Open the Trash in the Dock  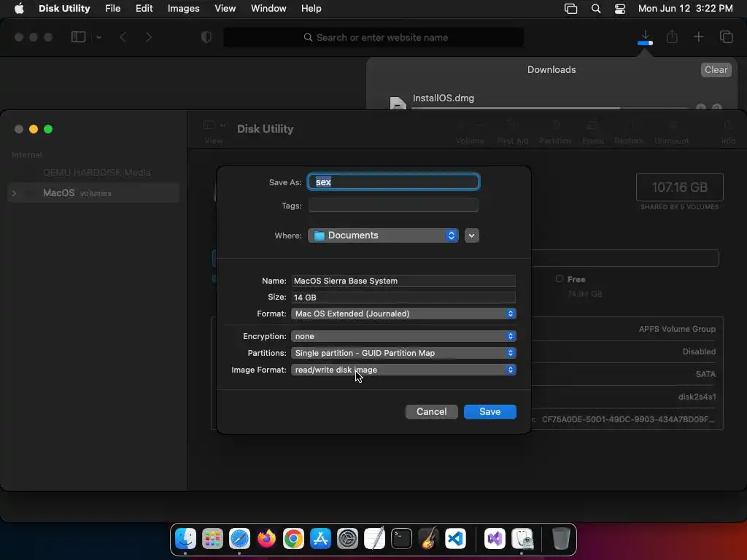(561, 539)
